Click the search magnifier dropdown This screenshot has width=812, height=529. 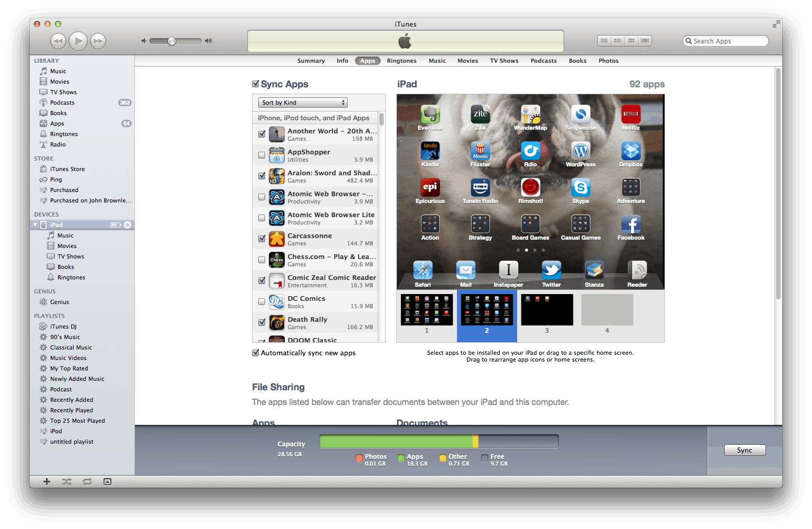[x=689, y=41]
